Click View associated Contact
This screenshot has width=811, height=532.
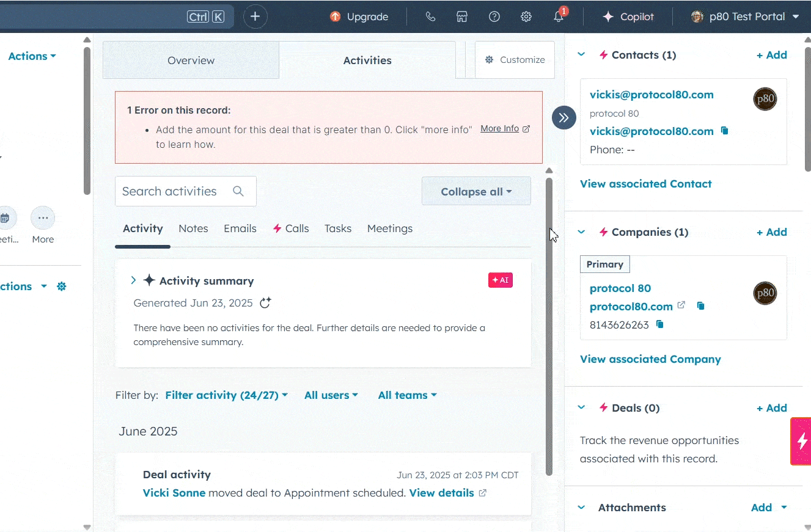[645, 183]
